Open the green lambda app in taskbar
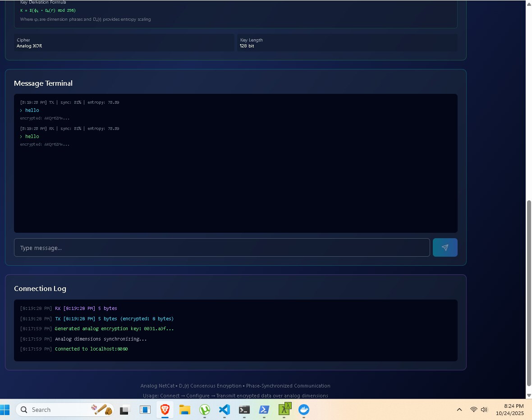This screenshot has height=420, width=532. click(284, 409)
